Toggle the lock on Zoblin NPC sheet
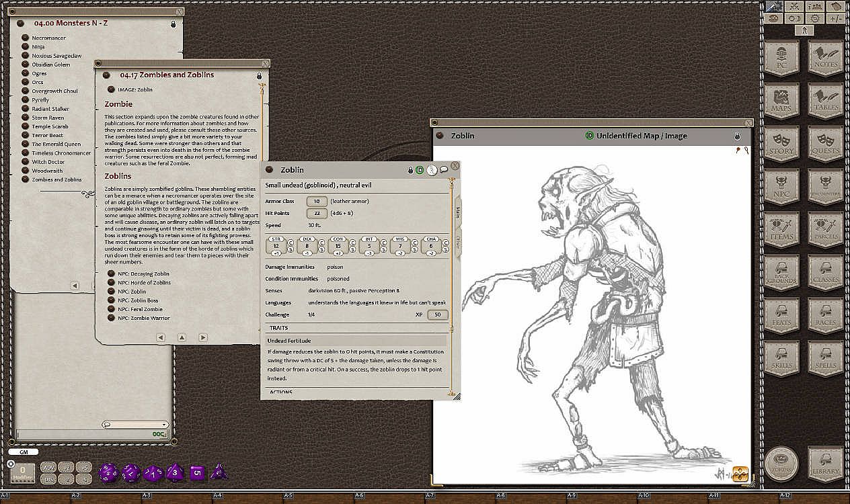850x504 pixels. tap(410, 170)
